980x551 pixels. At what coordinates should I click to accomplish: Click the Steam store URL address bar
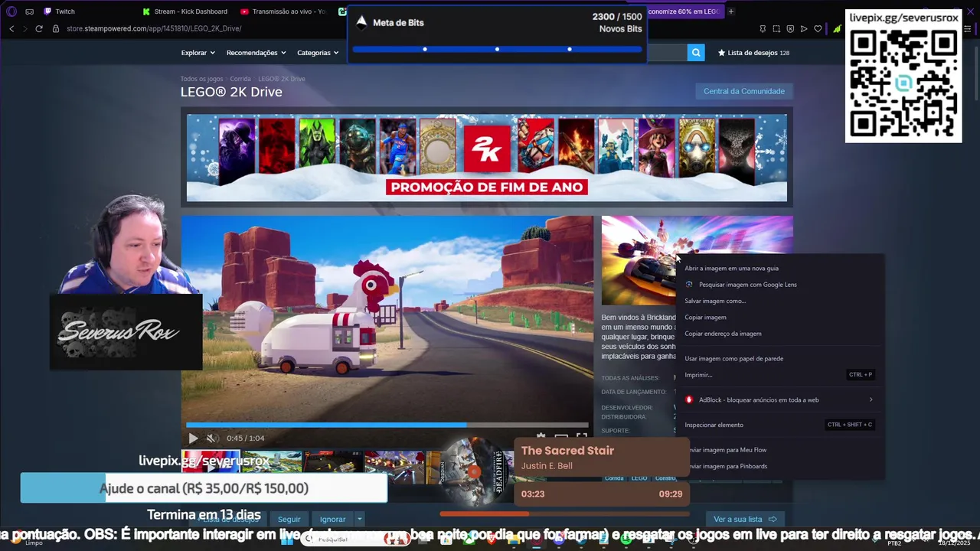153,28
